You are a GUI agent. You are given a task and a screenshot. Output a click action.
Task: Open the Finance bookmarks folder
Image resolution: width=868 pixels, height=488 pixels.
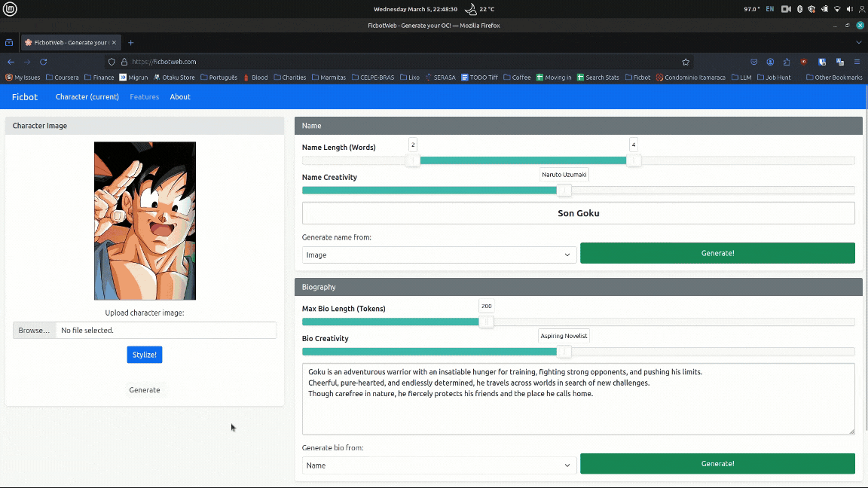point(99,78)
